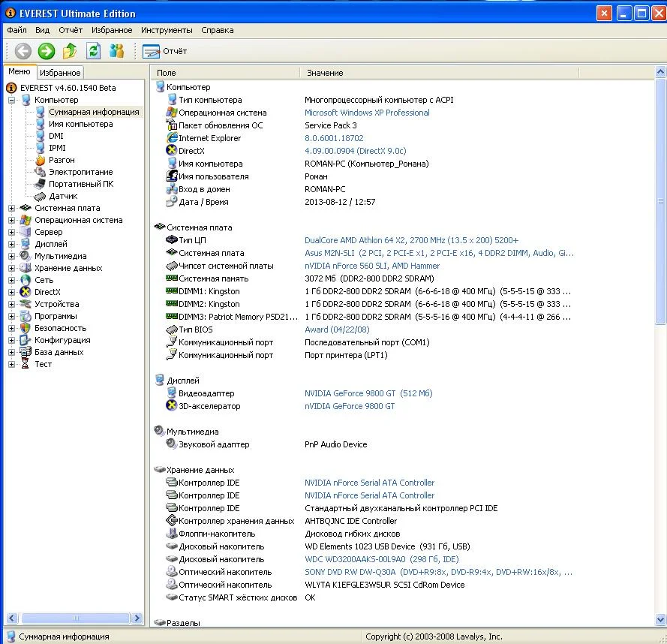This screenshot has width=667, height=644.
Task: Click the Up level toolbar icon
Action: tap(70, 51)
